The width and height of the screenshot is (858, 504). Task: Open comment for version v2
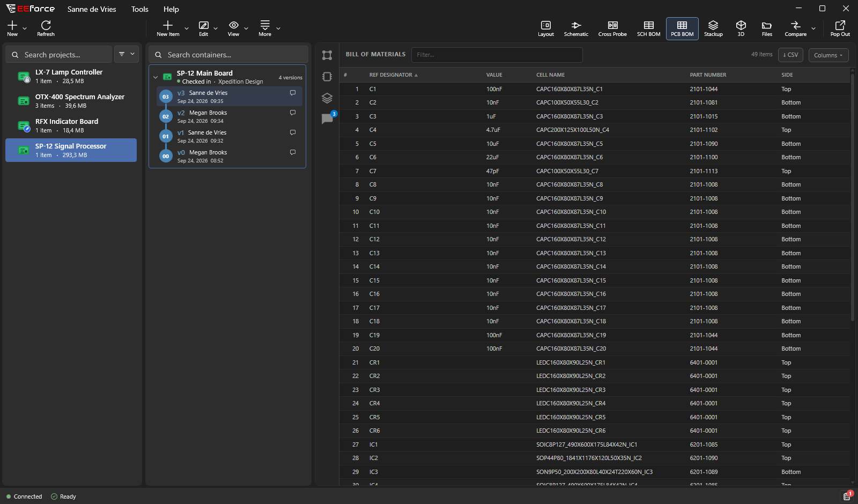pos(293,113)
